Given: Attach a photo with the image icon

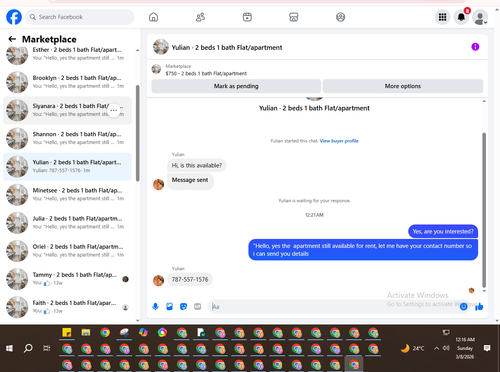Looking at the screenshot, I should click(169, 306).
